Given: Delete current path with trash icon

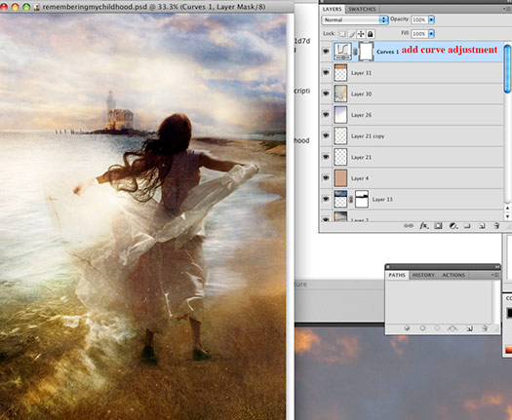Looking at the screenshot, I should click(485, 328).
